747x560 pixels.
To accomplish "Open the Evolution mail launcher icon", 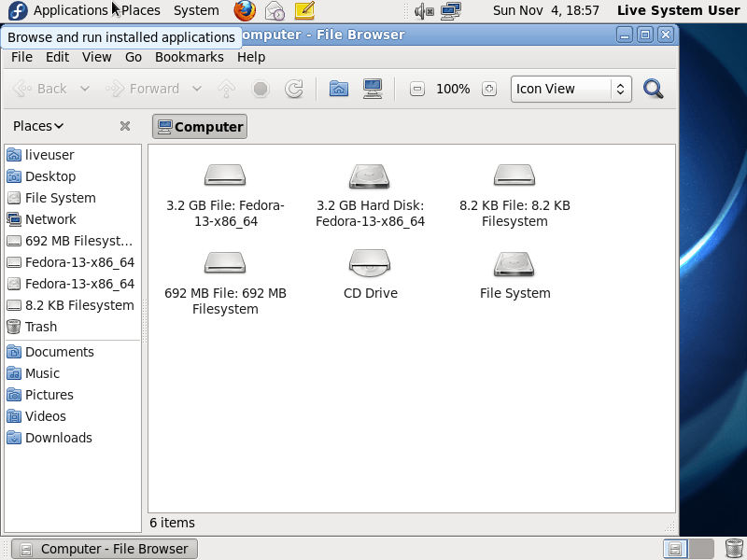I will tap(275, 10).
